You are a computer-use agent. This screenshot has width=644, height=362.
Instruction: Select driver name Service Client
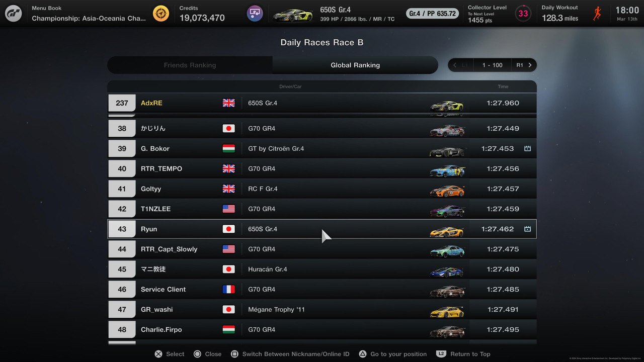pos(163,289)
